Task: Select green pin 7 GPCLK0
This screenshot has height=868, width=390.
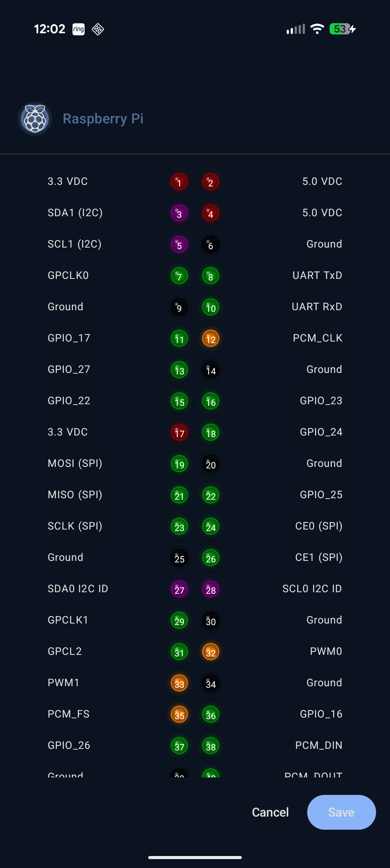Action: [179, 276]
